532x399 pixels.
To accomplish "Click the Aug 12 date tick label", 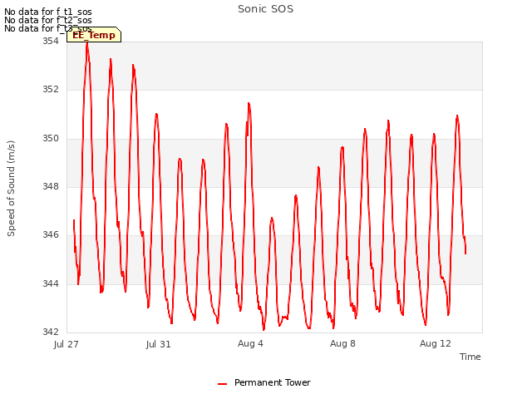I will (436, 343).
